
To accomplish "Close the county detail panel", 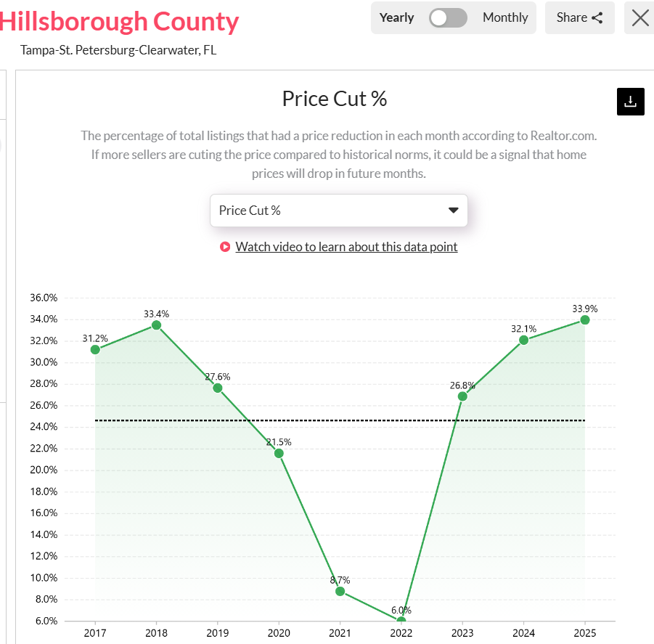I will pyautogui.click(x=639, y=18).
